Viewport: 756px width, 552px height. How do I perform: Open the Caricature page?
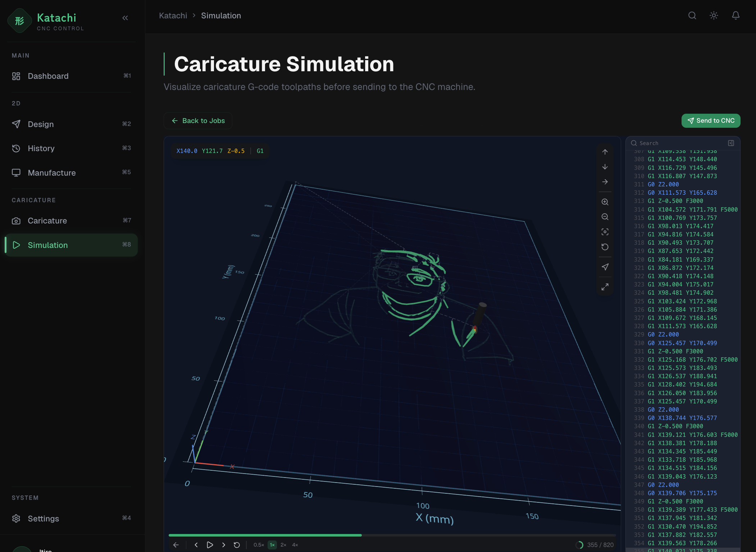click(71, 221)
